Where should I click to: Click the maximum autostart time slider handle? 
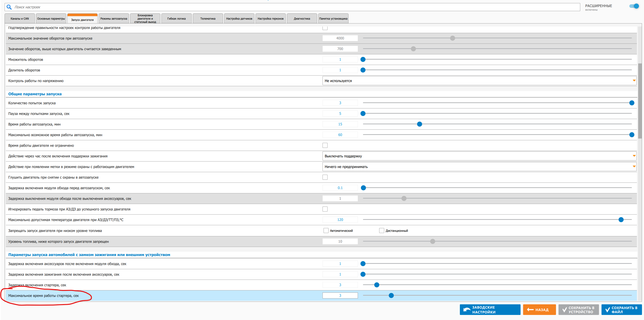632,135
